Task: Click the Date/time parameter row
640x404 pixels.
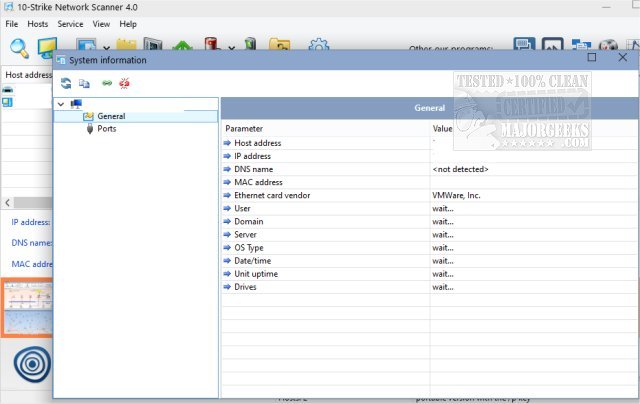Action: pos(429,261)
